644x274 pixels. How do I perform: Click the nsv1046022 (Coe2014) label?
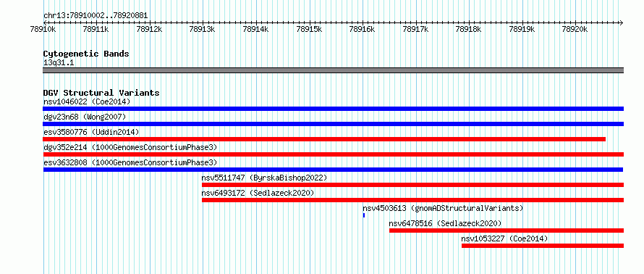coord(87,101)
